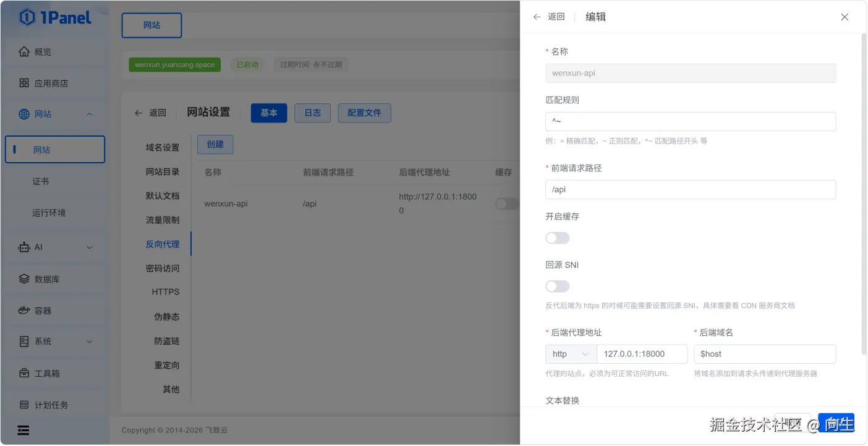Click the 名称 field wenxun-api

point(691,73)
